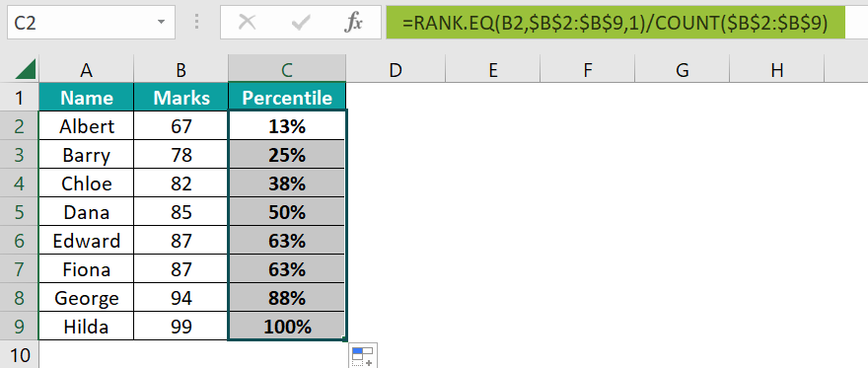Open the Quick Analysis icon below the table

click(x=363, y=356)
